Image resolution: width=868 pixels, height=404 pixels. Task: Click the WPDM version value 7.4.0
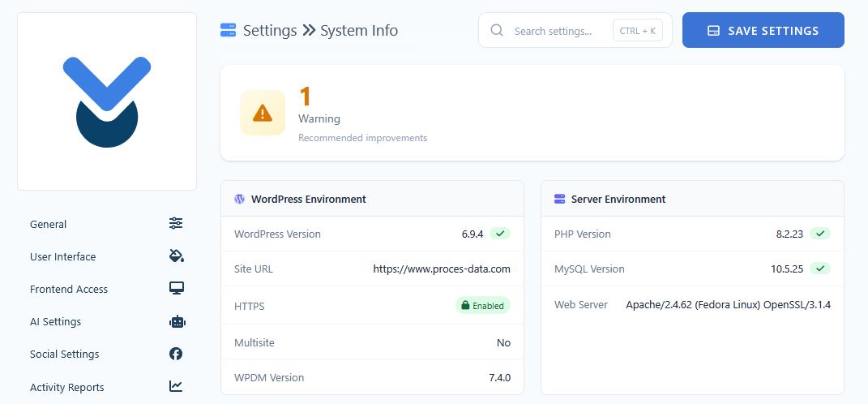tap(499, 377)
